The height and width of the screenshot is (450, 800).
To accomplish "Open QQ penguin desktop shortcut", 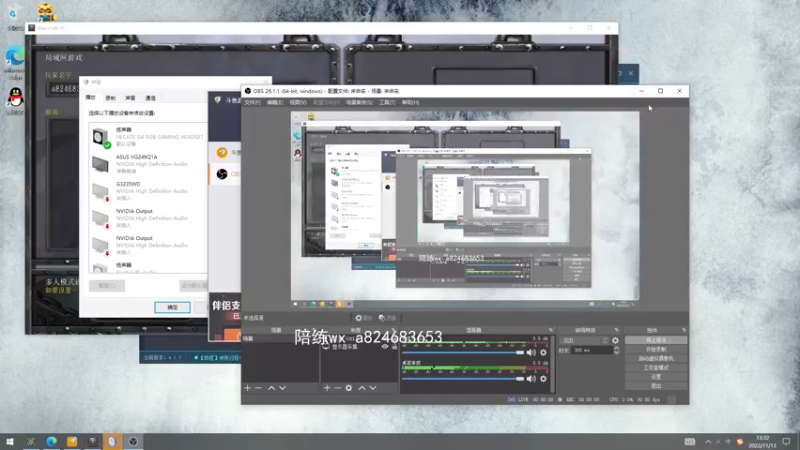I will (x=15, y=100).
